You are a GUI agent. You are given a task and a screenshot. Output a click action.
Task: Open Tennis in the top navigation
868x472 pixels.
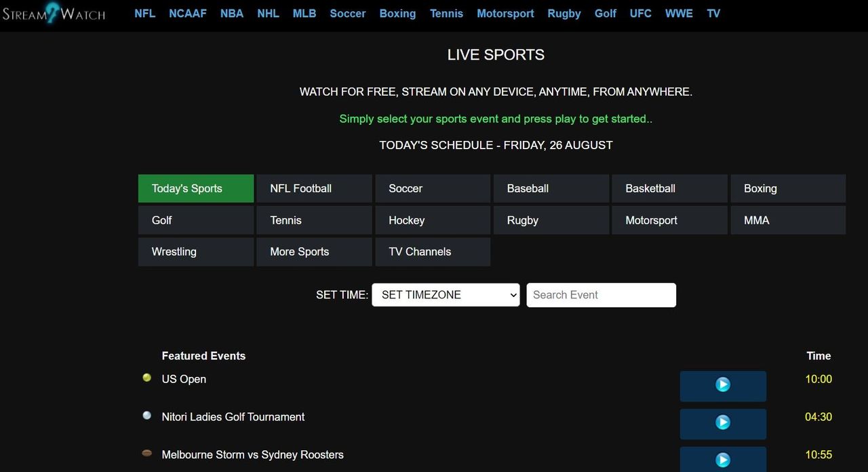click(447, 14)
